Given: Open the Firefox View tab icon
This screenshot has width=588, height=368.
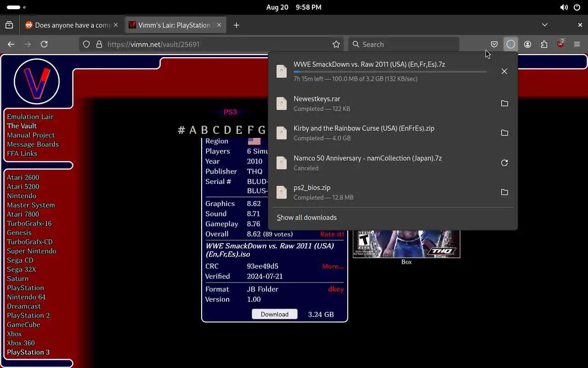Looking at the screenshot, I should tap(9, 25).
